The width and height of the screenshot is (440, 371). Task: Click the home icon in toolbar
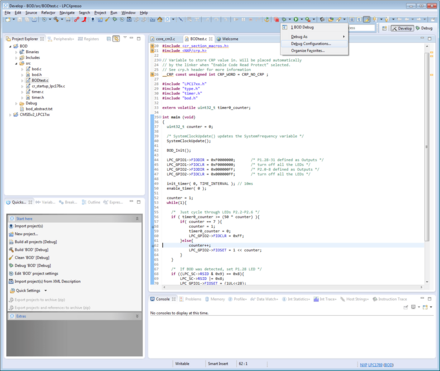(160, 20)
